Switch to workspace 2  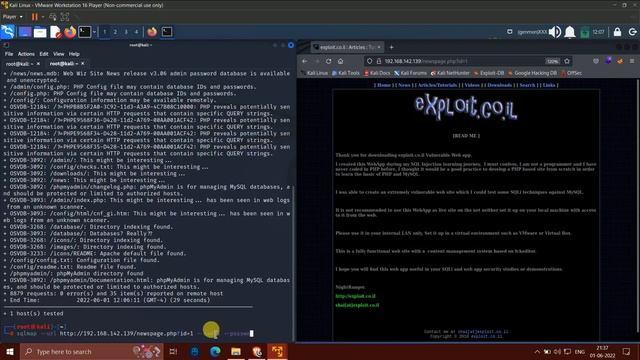coord(115,32)
